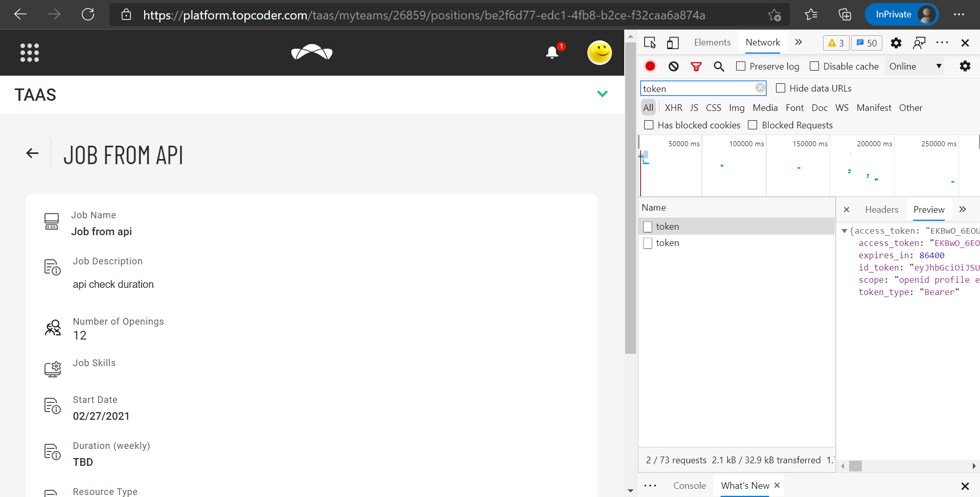Open DevTools settings gear in the tab bar
Image resolution: width=980 pixels, height=497 pixels.
(x=896, y=43)
